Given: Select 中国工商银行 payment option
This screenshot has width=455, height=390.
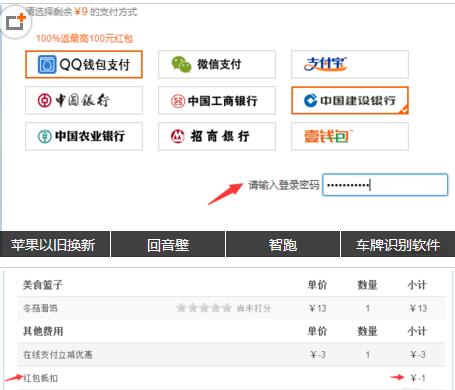Looking at the screenshot, I should [x=217, y=100].
